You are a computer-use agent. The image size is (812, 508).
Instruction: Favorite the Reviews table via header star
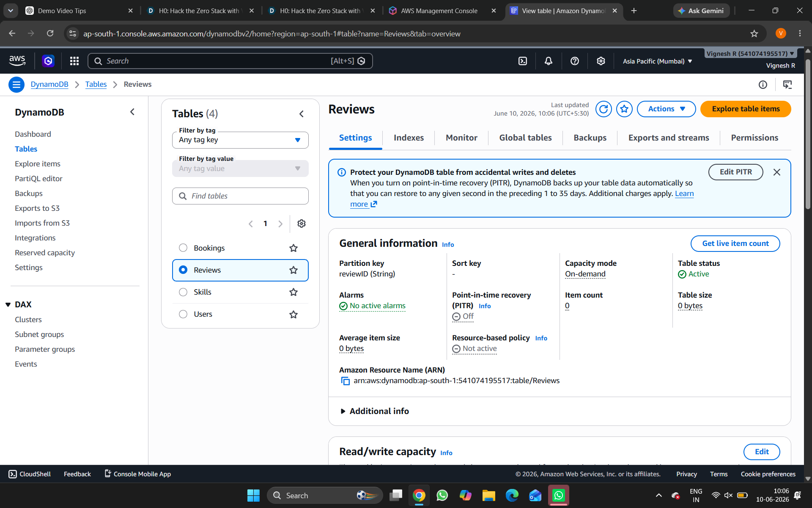pyautogui.click(x=624, y=109)
